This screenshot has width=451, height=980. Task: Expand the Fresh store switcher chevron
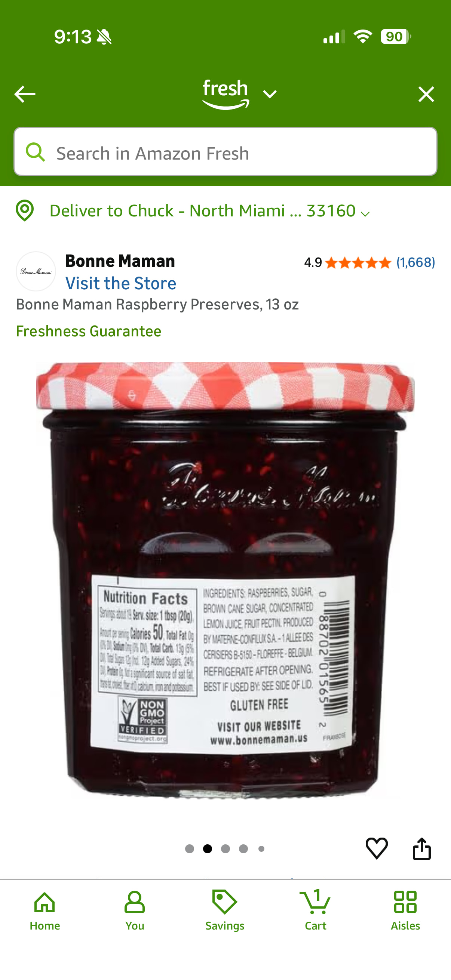(x=270, y=94)
